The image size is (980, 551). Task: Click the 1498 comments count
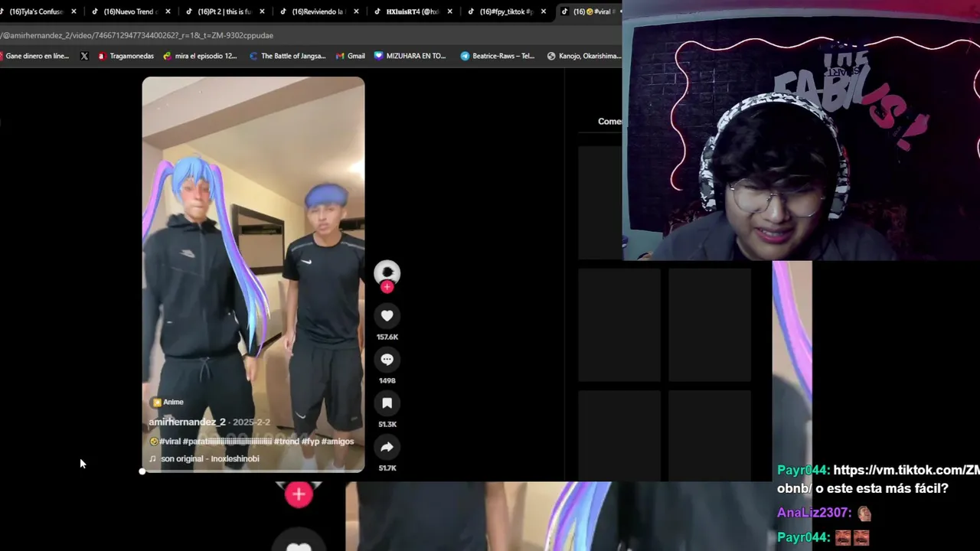[x=387, y=380]
